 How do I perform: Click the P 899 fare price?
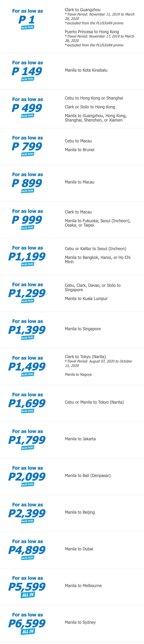click(x=27, y=183)
